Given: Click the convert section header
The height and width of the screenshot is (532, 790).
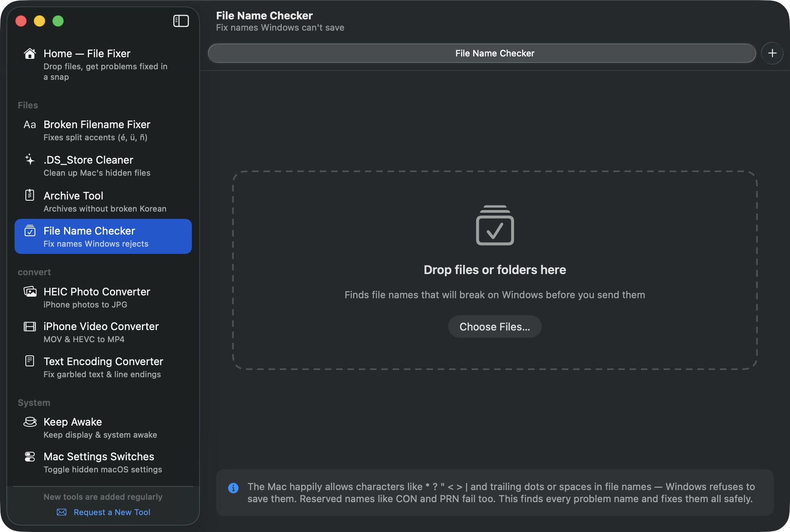Looking at the screenshot, I should (34, 272).
